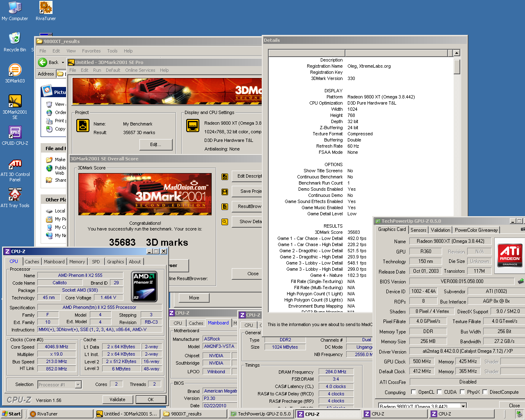Image resolution: width=525 pixels, height=420 pixels.
Task: Toggle PhysX checkbox in GPU-Z
Action: [x=462, y=392]
